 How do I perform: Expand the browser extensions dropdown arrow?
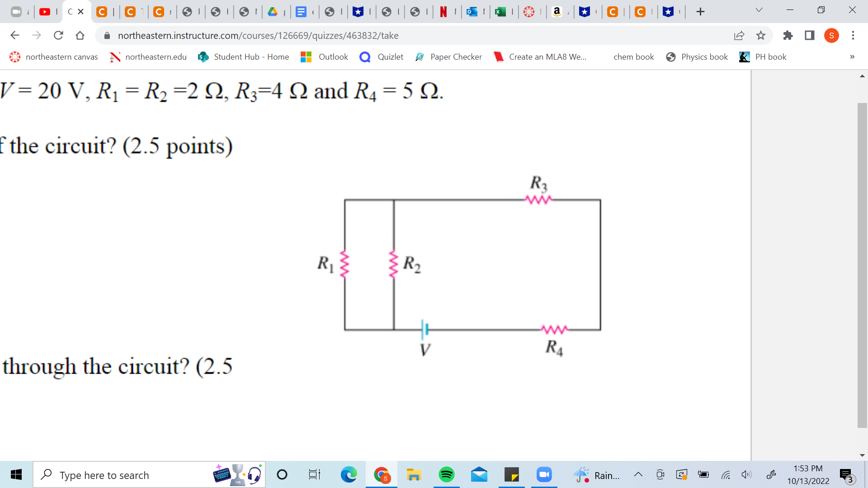(x=786, y=35)
